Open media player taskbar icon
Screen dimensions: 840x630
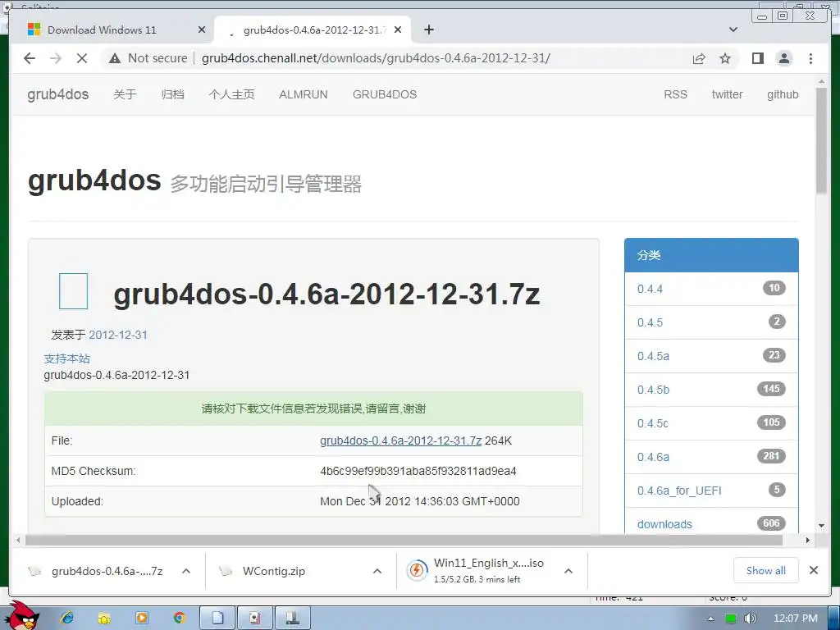(142, 619)
